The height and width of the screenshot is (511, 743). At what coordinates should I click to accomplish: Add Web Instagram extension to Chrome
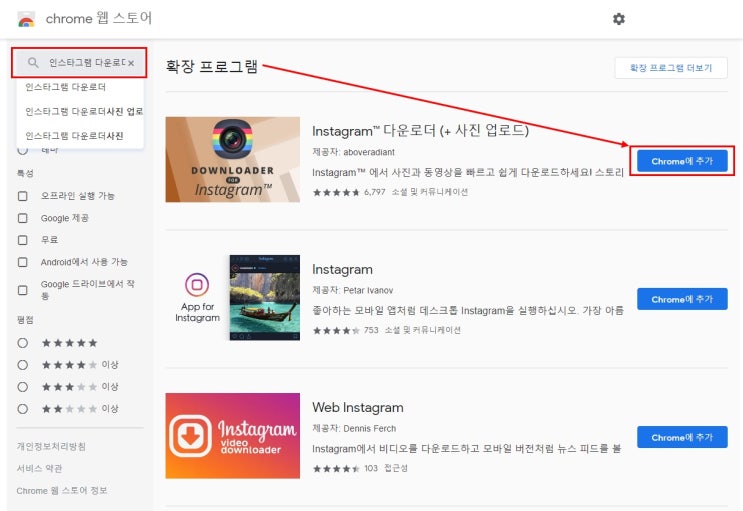(682, 437)
